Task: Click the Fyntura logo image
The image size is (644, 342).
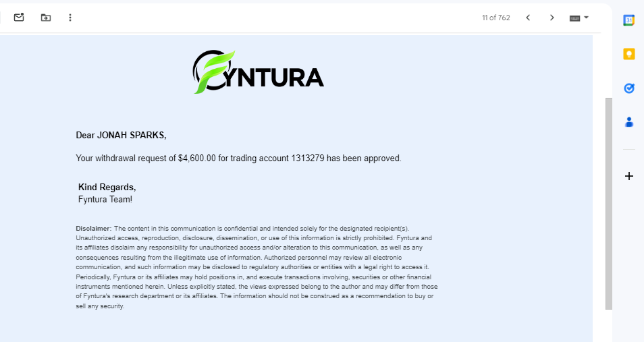Action: pyautogui.click(x=259, y=72)
